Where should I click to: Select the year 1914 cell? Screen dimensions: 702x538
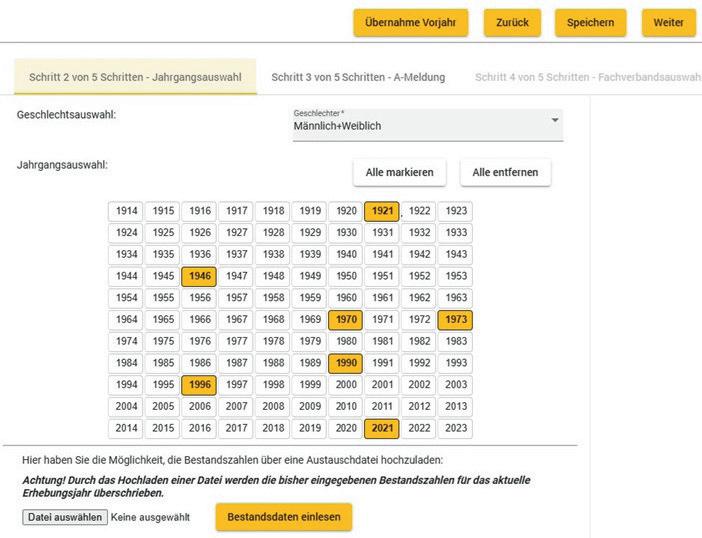coord(126,211)
